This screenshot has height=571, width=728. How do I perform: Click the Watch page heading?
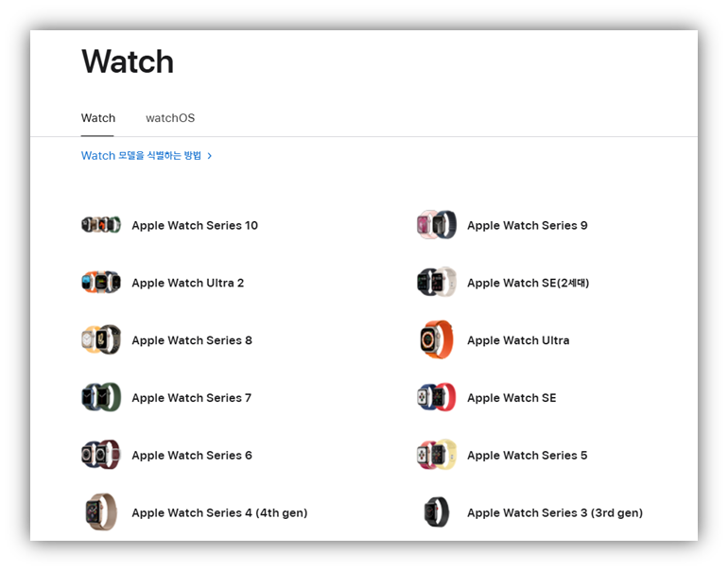coord(128,62)
